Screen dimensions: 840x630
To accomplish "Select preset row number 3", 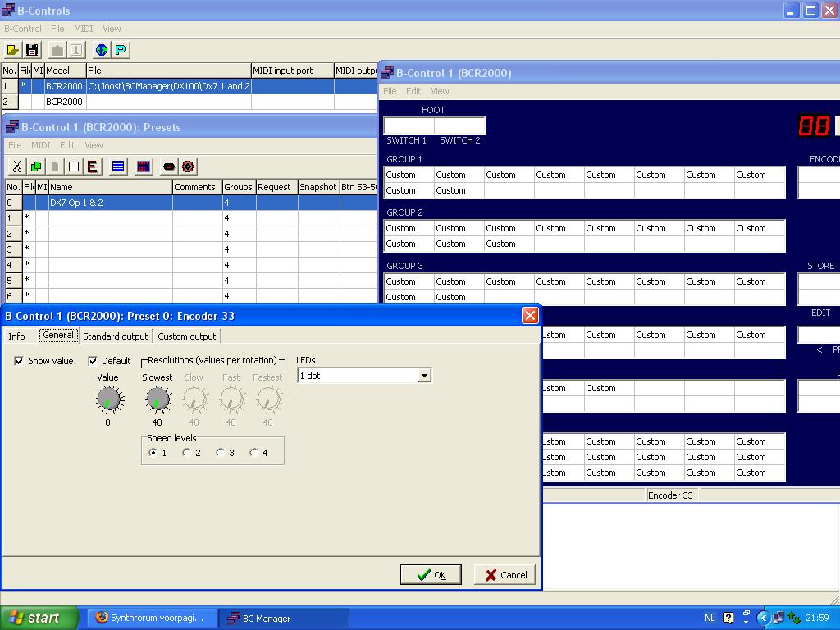I will click(190, 249).
